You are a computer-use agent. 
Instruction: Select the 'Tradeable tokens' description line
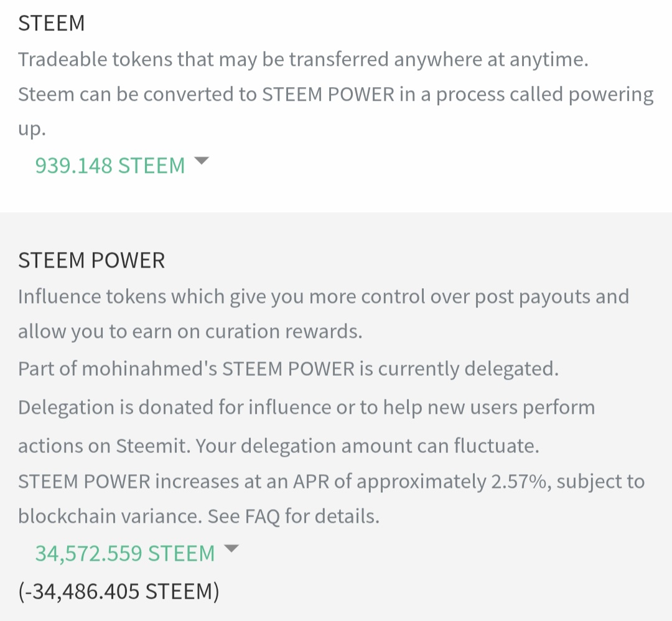(x=303, y=60)
